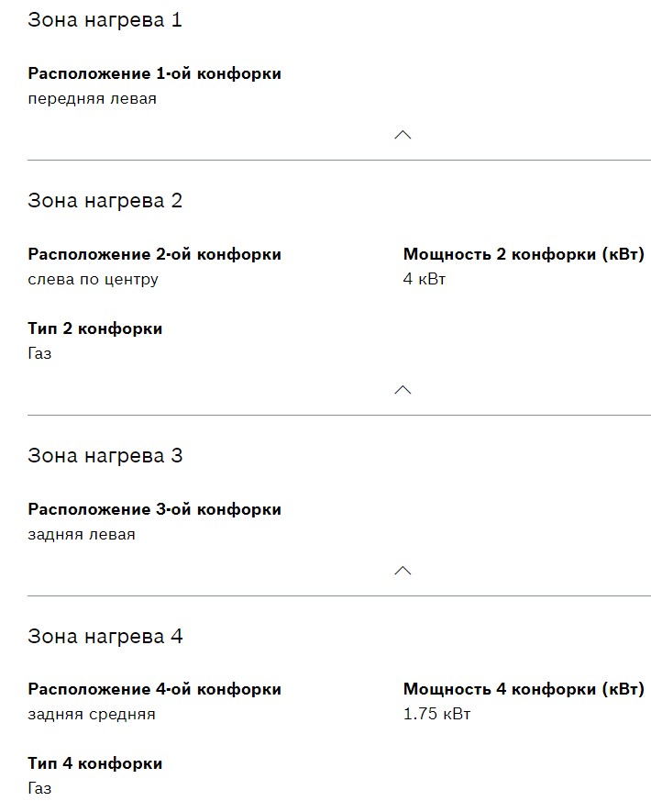The width and height of the screenshot is (651, 812).
Task: Select the задняя средняя value
Action: pyautogui.click(x=92, y=715)
